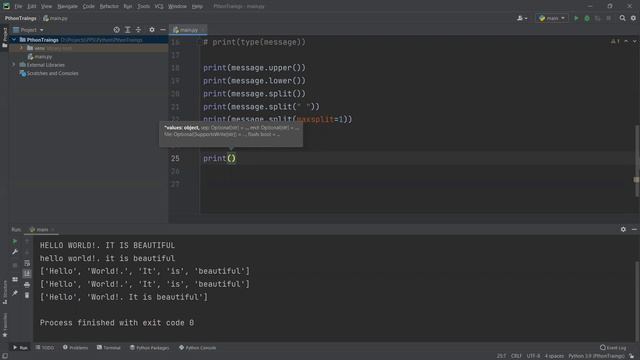The height and width of the screenshot is (360, 640).
Task: Open the user account icon menu
Action: pos(522,18)
